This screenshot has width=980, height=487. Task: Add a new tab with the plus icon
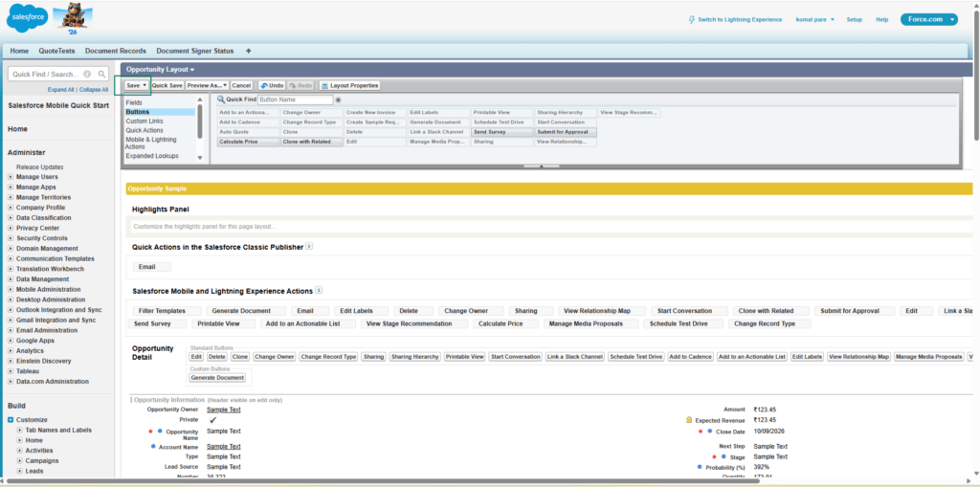(248, 51)
